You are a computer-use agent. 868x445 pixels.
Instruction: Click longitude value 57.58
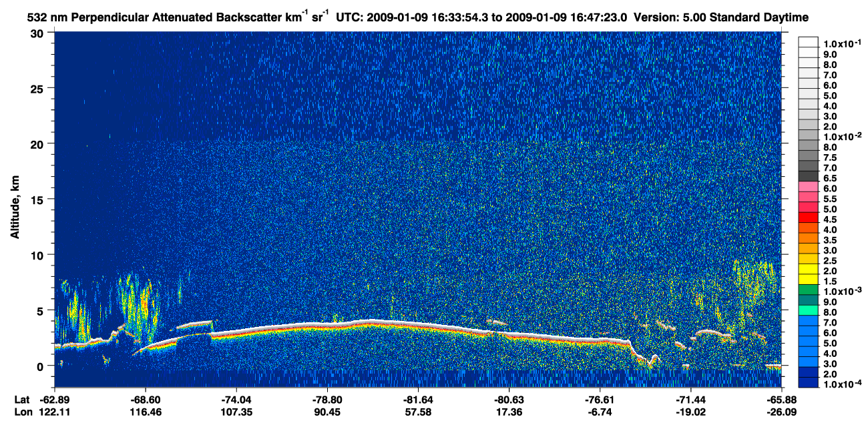[418, 412]
